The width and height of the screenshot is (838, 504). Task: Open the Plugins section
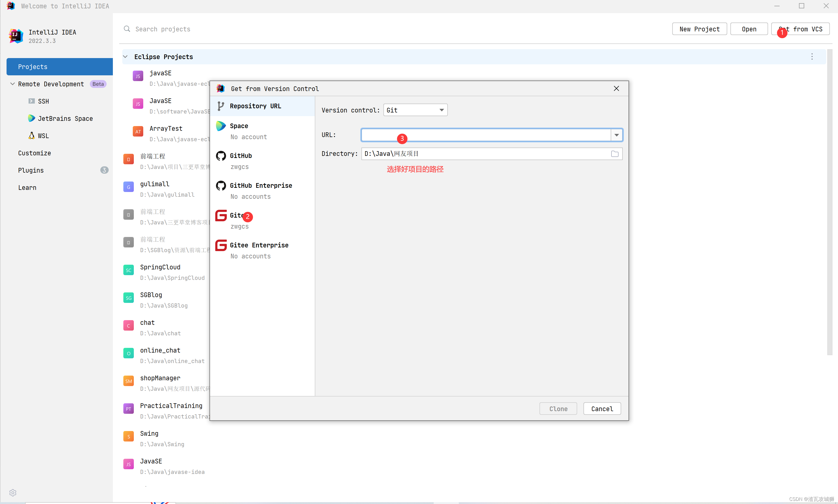click(31, 170)
